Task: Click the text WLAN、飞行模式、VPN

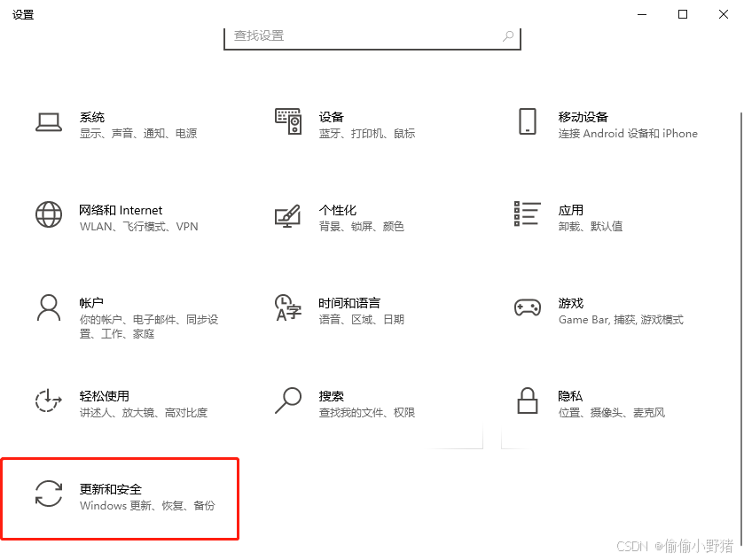Action: coord(138,227)
